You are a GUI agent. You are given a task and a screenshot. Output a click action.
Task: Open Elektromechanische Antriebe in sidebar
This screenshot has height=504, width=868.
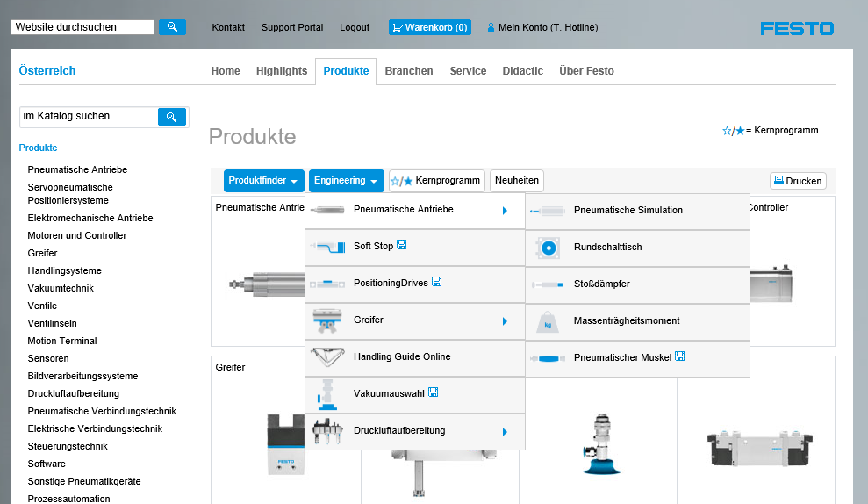(x=90, y=219)
